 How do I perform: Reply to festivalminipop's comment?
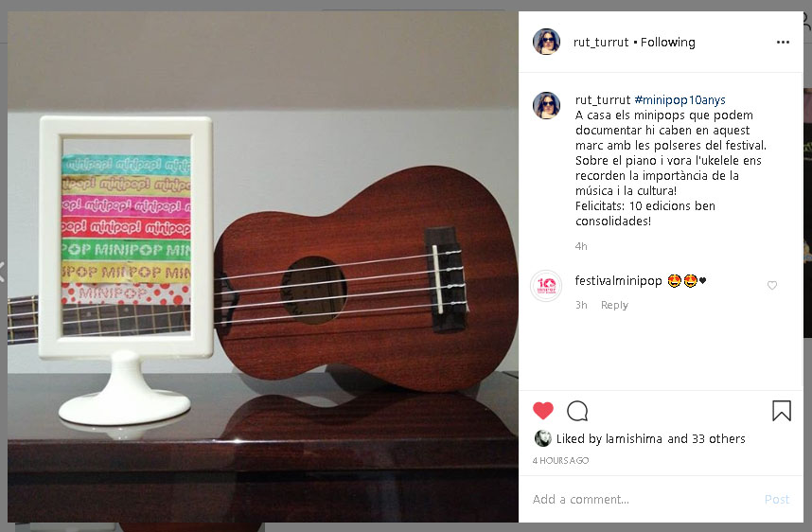[614, 305]
